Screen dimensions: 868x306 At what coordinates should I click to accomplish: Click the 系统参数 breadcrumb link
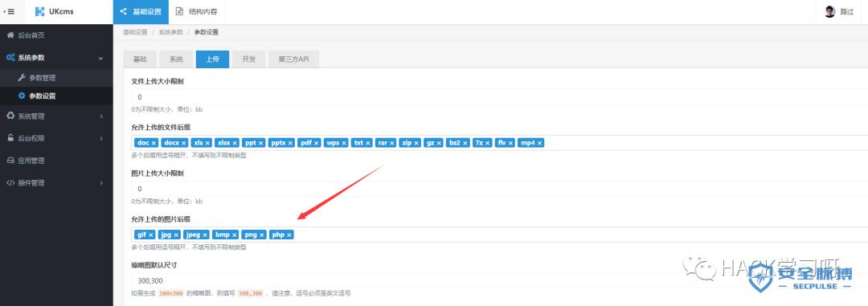coord(170,32)
